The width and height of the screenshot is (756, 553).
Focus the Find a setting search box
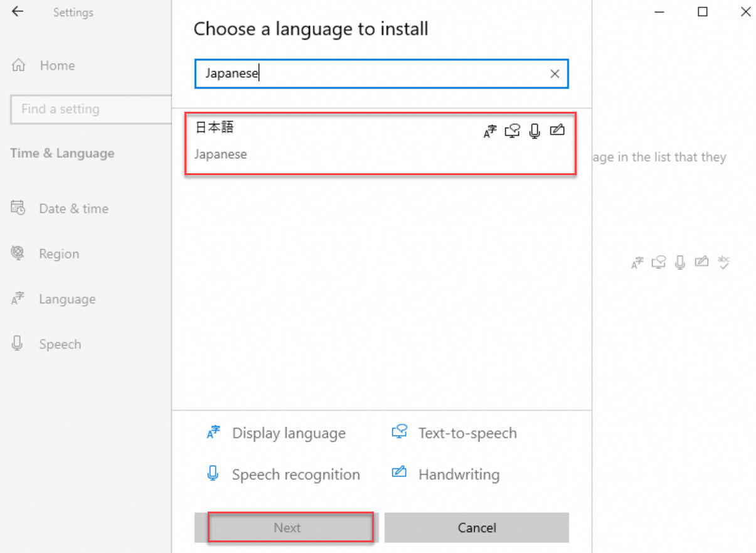(x=91, y=109)
